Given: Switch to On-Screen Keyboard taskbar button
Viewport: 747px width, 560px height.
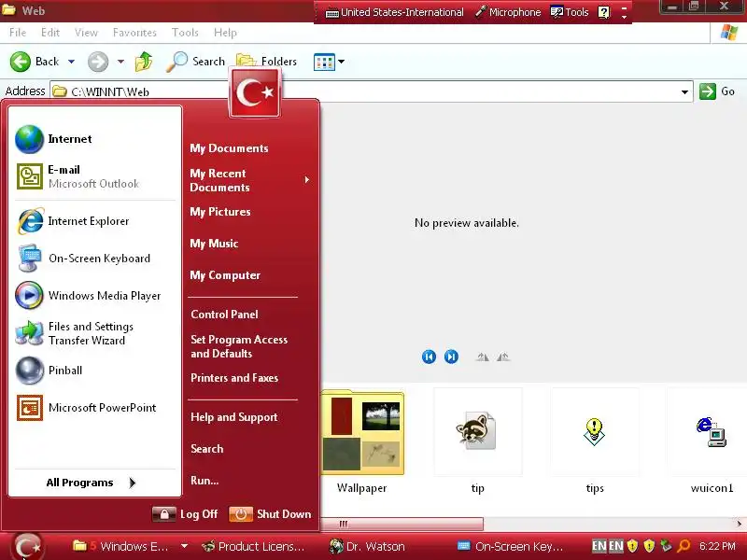Looking at the screenshot, I should (x=510, y=546).
